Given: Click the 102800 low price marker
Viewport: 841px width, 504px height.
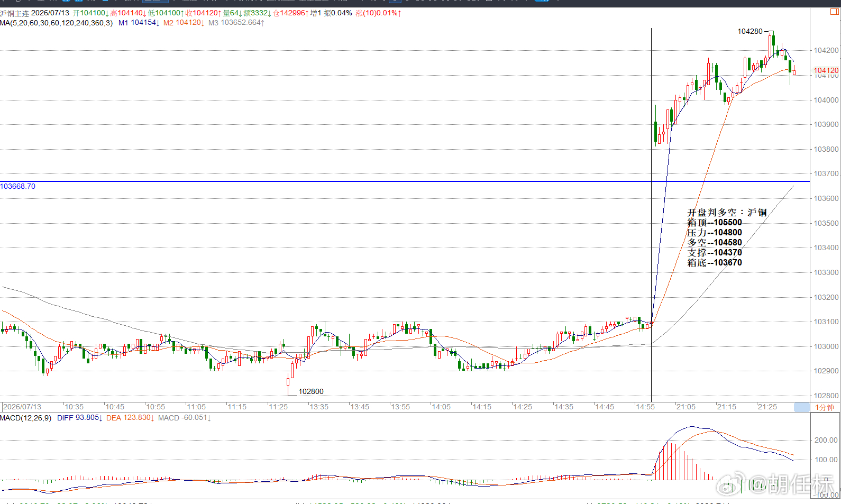Looking at the screenshot, I should 311,391.
